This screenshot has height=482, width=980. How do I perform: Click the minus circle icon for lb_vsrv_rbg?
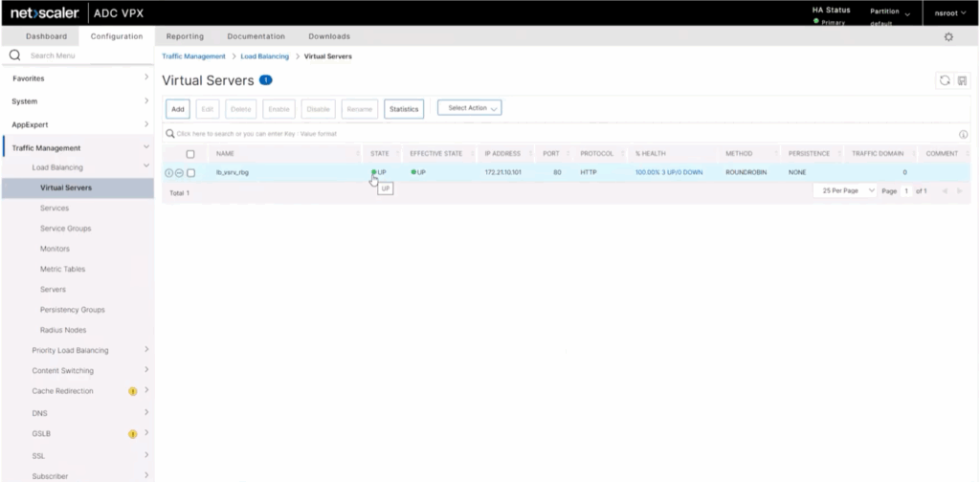click(179, 173)
